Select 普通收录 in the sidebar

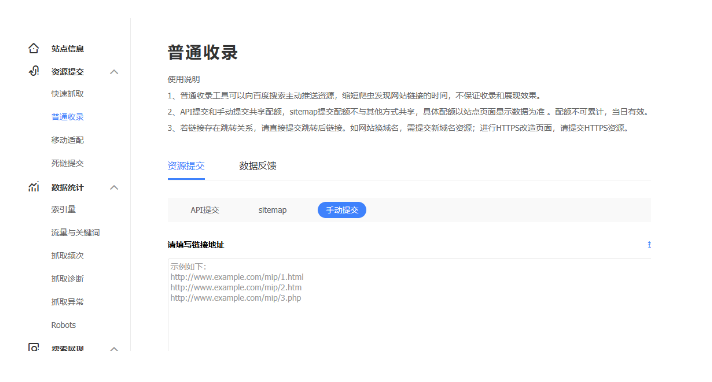[67, 117]
